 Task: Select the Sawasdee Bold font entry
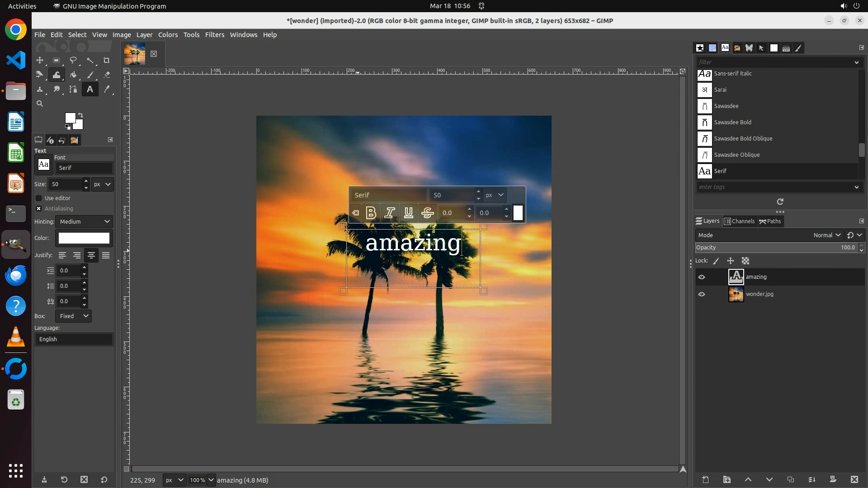pos(732,122)
